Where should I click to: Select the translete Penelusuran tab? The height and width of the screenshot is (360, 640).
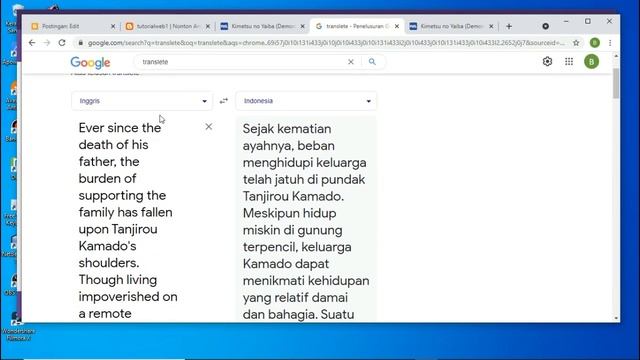pos(357,26)
